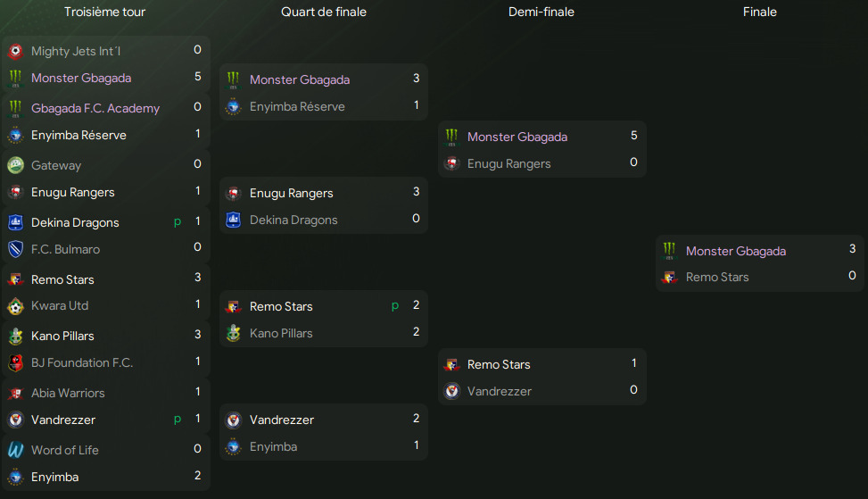Viewport: 868px width, 499px height.
Task: Open Kano Pillars in quarter-final
Action: [x=281, y=333]
